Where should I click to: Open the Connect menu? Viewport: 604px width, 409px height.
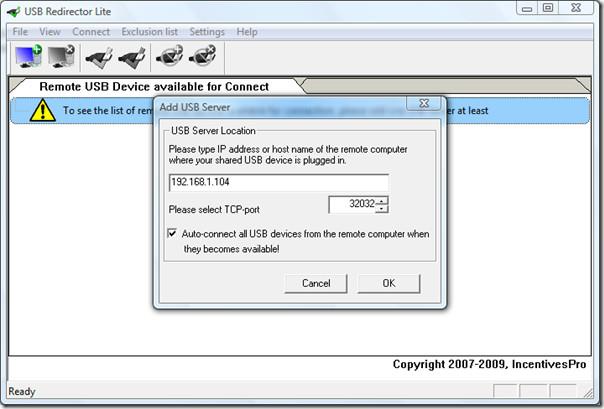91,32
